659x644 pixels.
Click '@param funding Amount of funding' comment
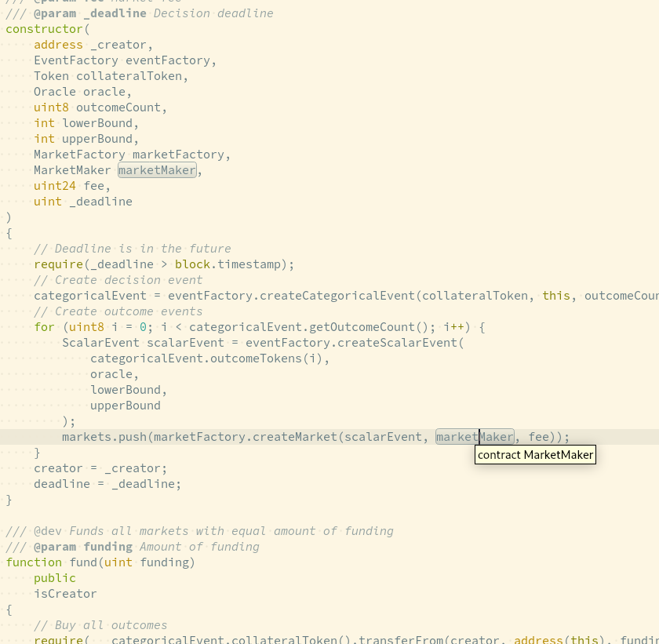(x=133, y=547)
